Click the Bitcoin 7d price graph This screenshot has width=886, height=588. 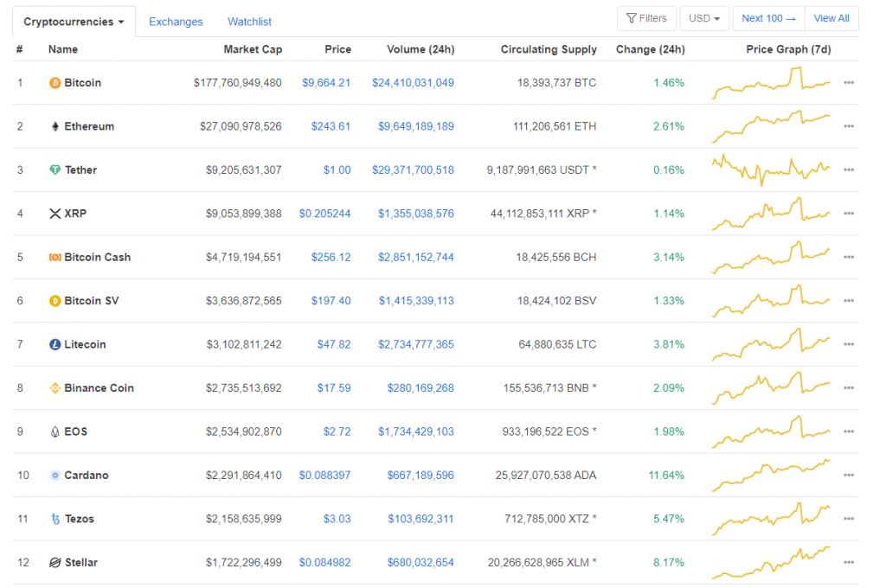point(771,83)
